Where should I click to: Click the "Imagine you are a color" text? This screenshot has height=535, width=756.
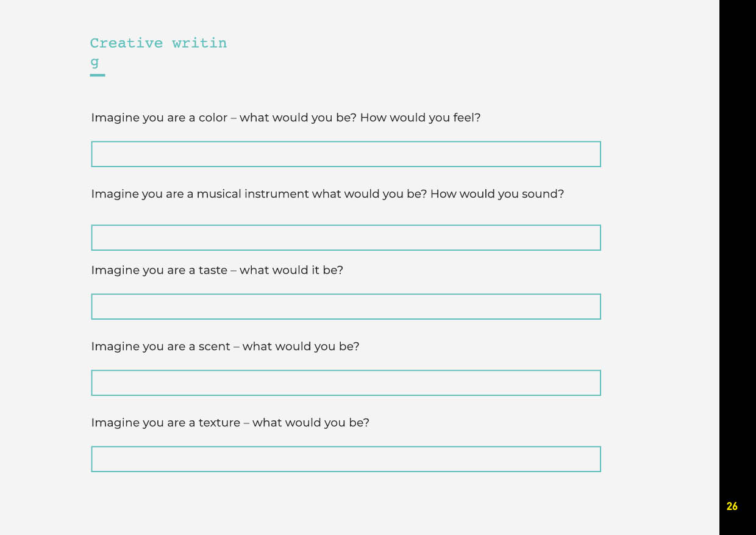point(159,118)
